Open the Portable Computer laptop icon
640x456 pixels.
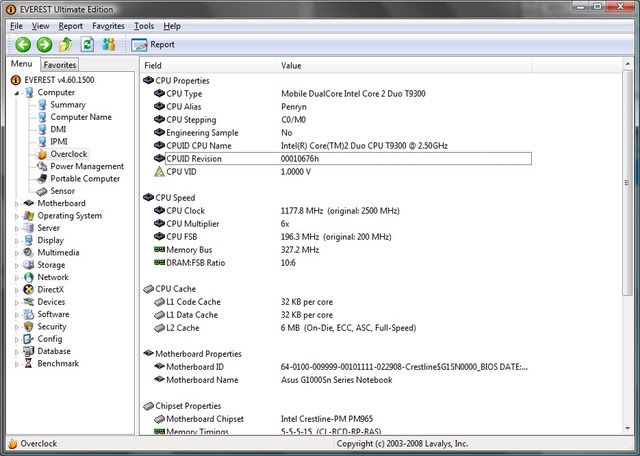click(42, 179)
